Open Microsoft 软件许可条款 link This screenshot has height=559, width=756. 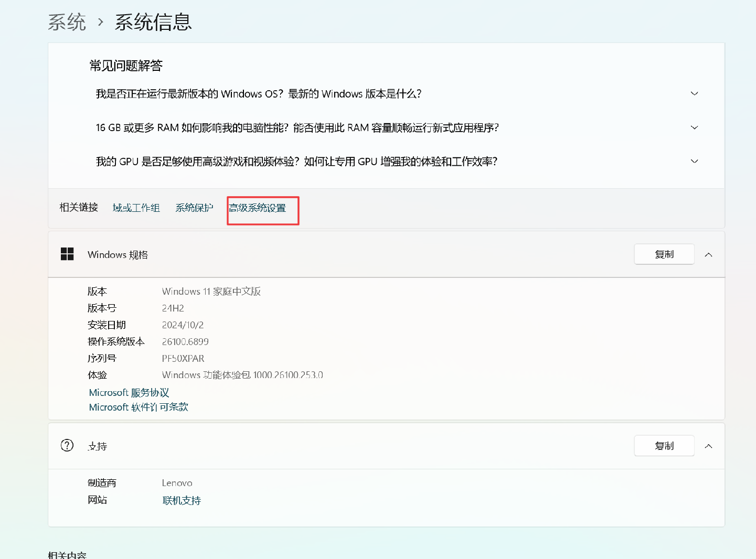click(x=139, y=407)
